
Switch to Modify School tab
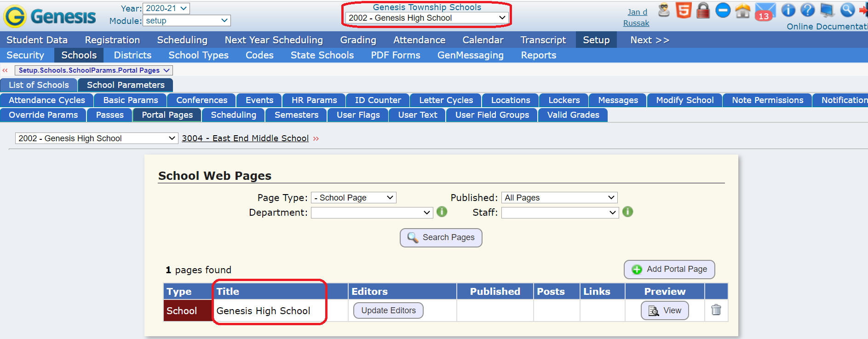coord(684,100)
